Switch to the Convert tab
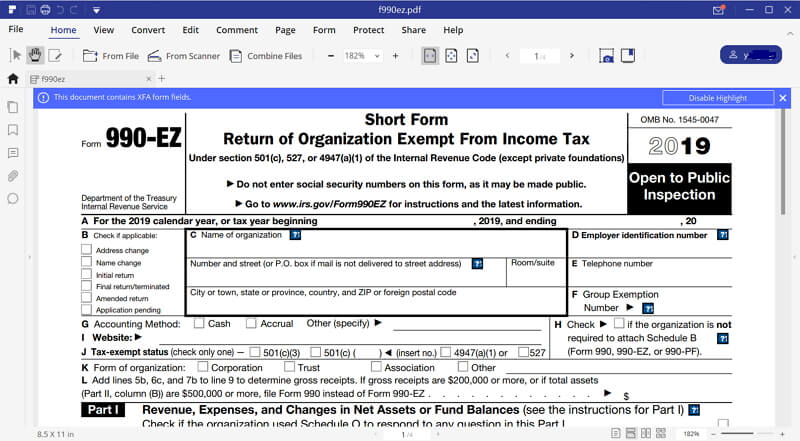This screenshot has height=441, width=800. 148,30
